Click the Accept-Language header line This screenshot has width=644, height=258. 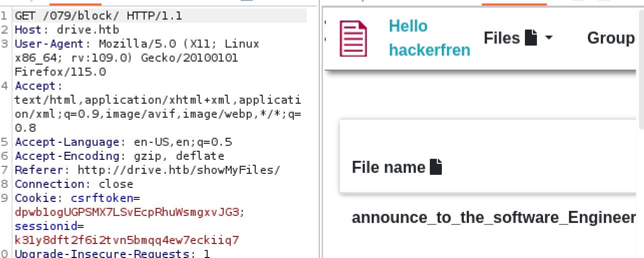click(123, 142)
